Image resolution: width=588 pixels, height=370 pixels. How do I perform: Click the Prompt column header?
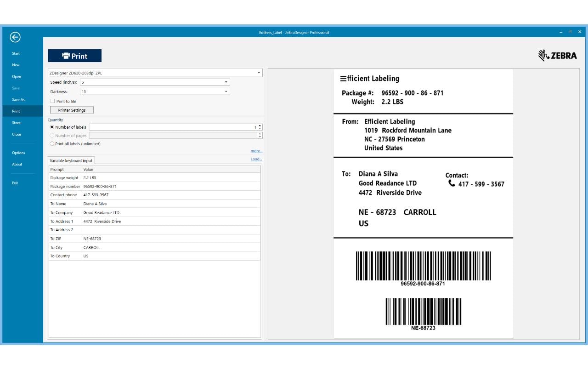tap(65, 169)
